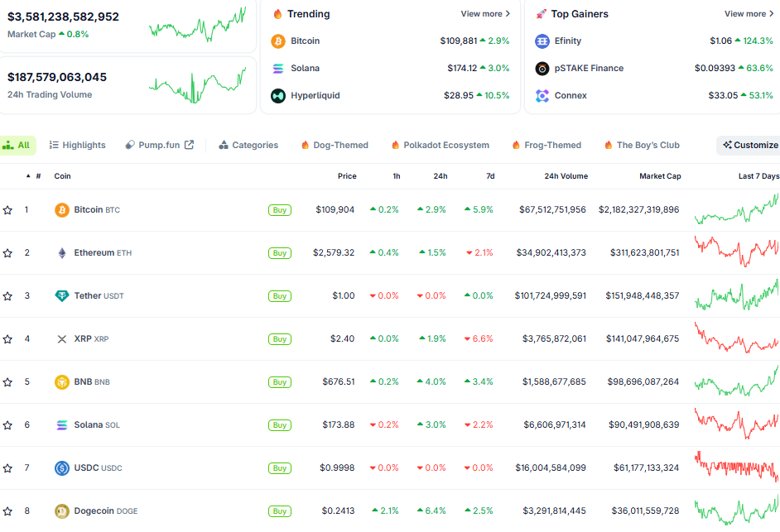Click the Trending flame icon
The width and height of the screenshot is (780, 532).
coord(277,14)
